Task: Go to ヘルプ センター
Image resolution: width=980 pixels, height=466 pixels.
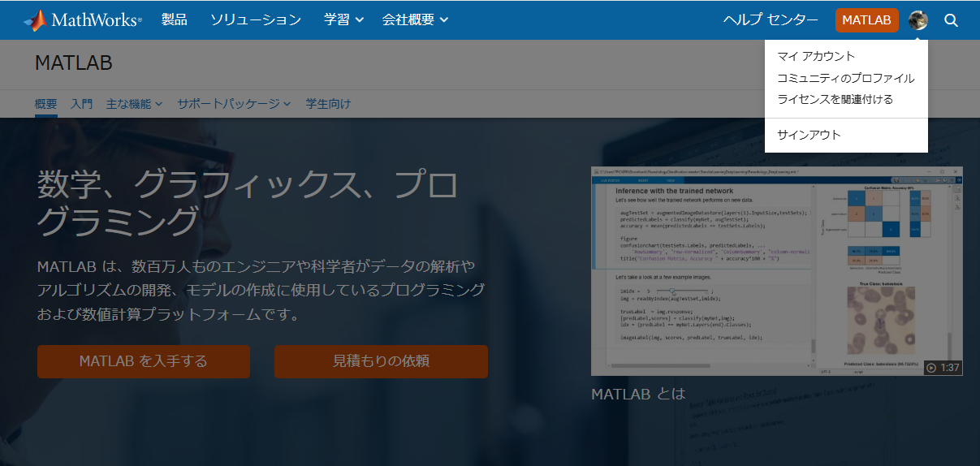Action: coord(771,20)
